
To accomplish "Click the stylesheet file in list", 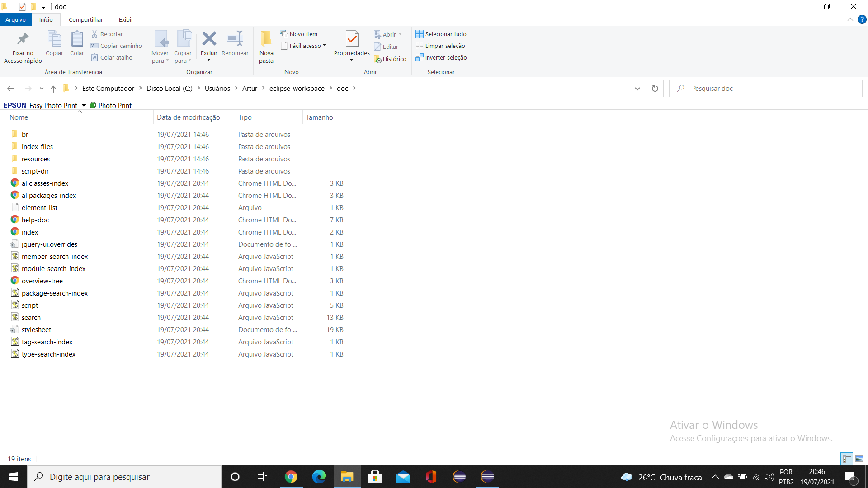I will [36, 329].
